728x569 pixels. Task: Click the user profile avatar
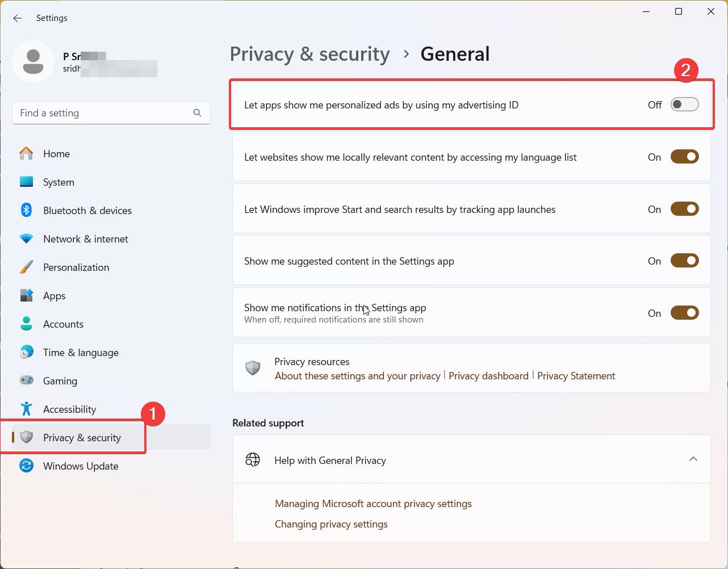[x=34, y=62]
